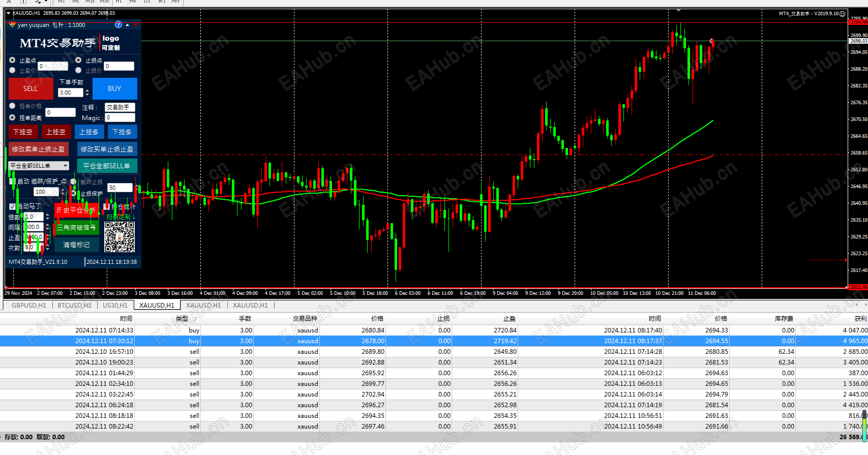Select the 挂单距离 radio option

(x=12, y=117)
